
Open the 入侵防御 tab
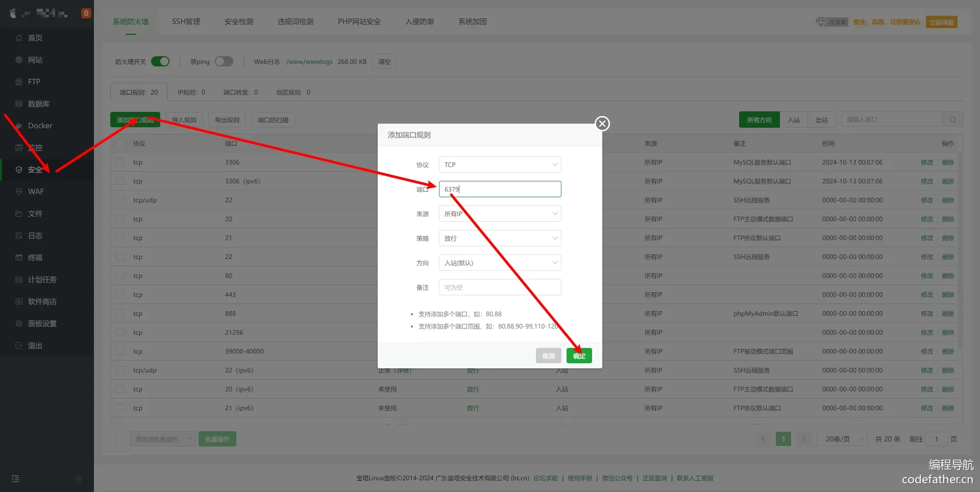[x=419, y=21]
